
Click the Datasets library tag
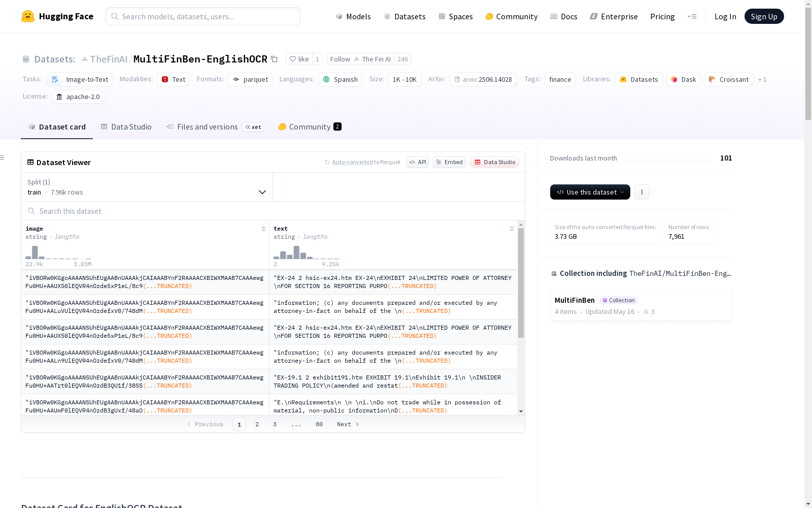coord(639,79)
